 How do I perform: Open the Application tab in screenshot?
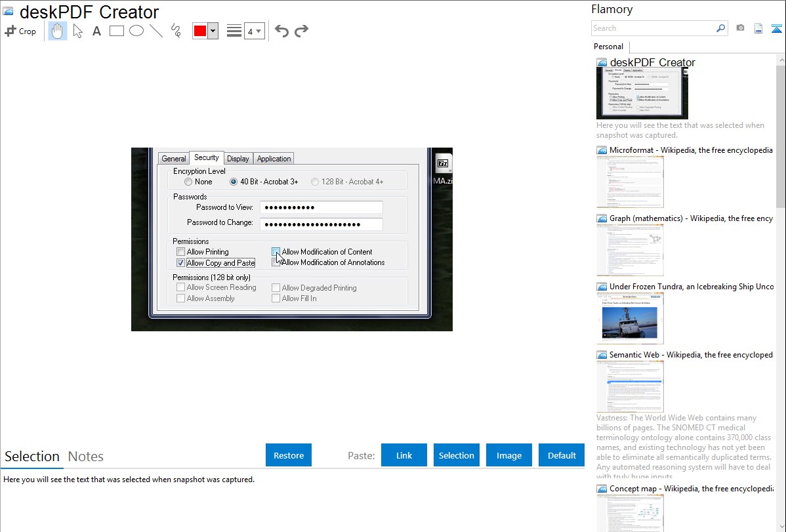(x=274, y=159)
